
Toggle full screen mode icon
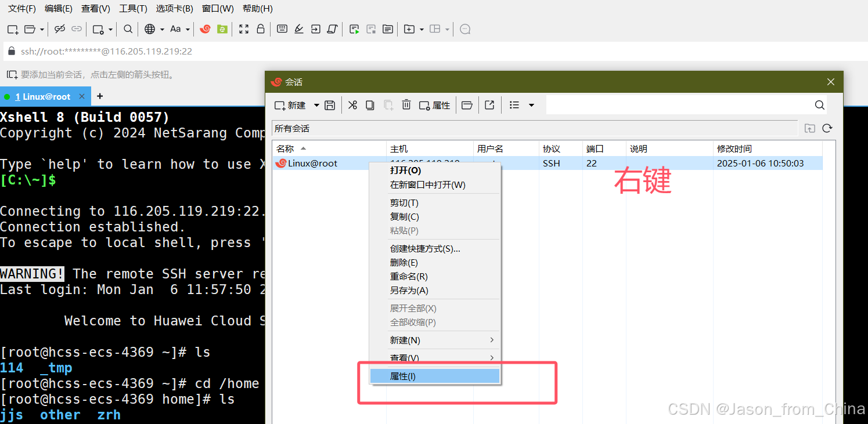[244, 29]
